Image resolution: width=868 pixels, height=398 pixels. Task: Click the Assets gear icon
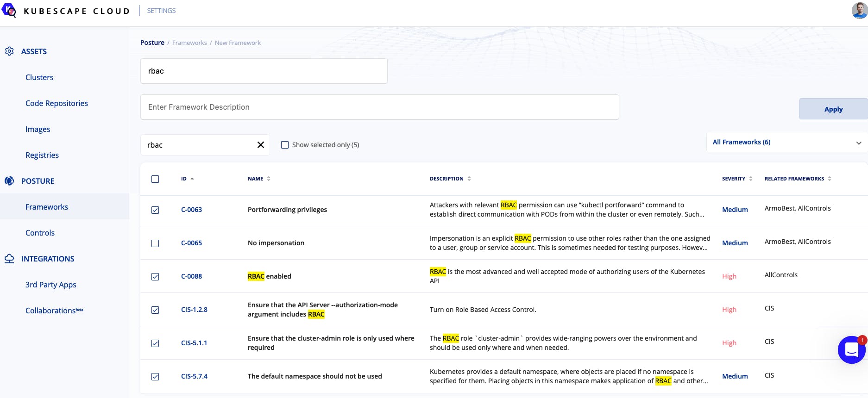[9, 51]
